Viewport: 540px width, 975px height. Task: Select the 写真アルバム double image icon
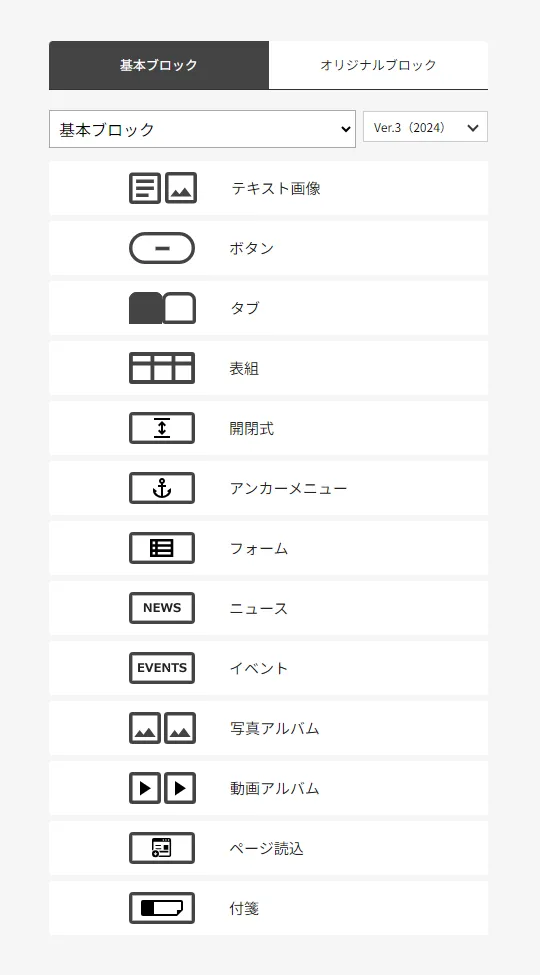pyautogui.click(x=162, y=728)
